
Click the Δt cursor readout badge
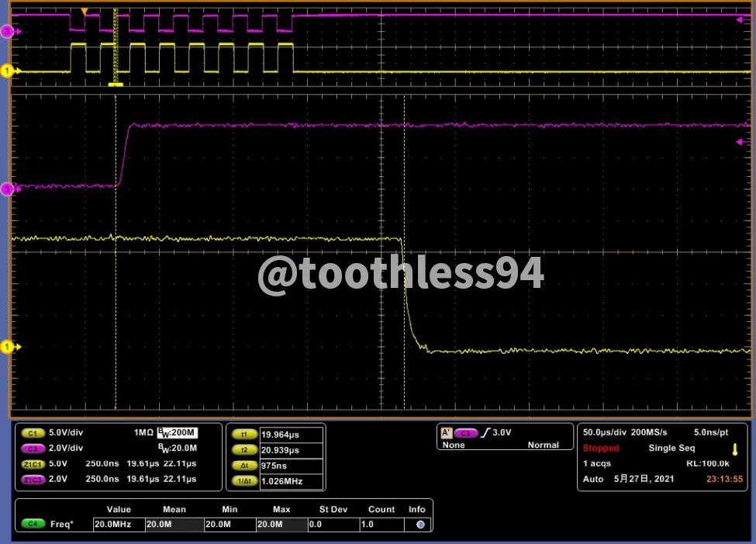(x=244, y=466)
